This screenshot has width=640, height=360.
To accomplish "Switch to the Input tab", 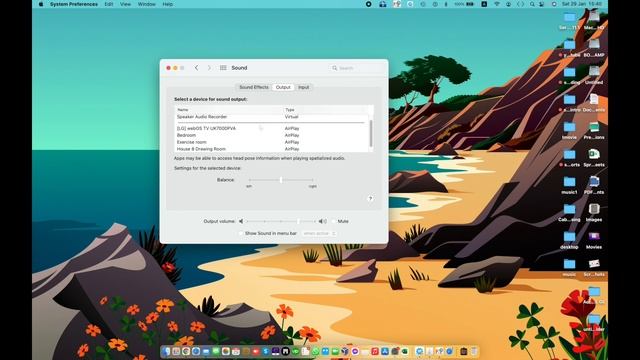I will coord(303,87).
